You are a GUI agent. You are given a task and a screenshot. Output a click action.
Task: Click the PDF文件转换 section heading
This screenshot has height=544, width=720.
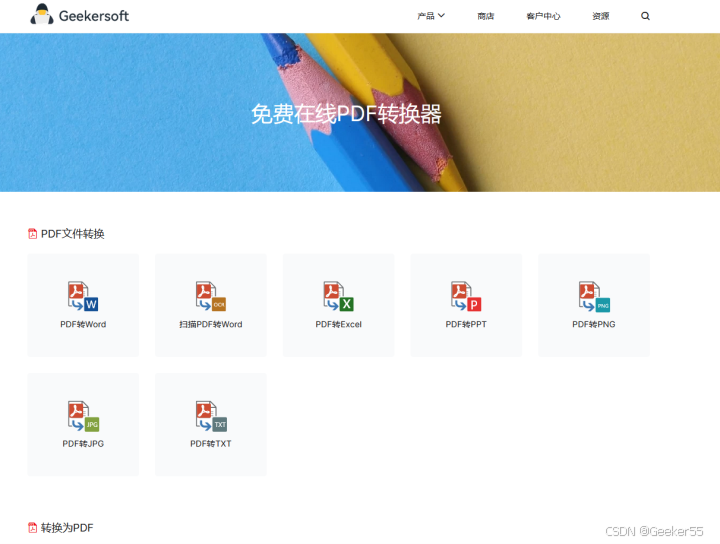click(73, 234)
